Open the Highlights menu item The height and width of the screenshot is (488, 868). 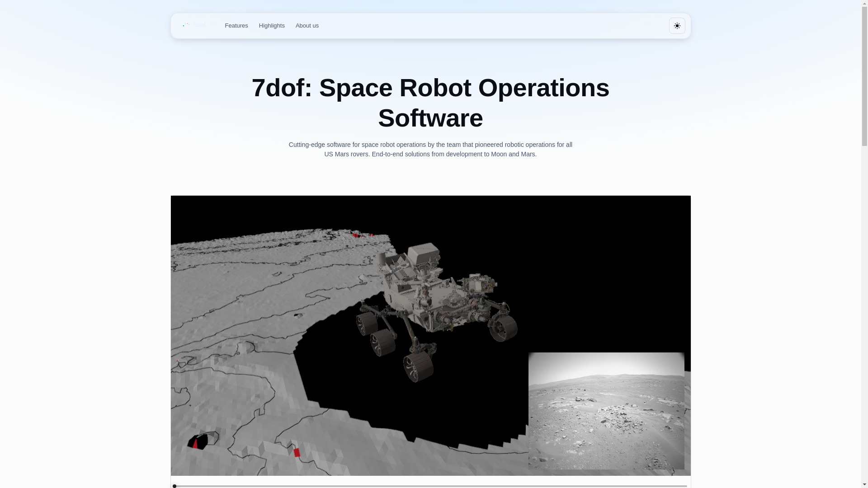click(272, 26)
